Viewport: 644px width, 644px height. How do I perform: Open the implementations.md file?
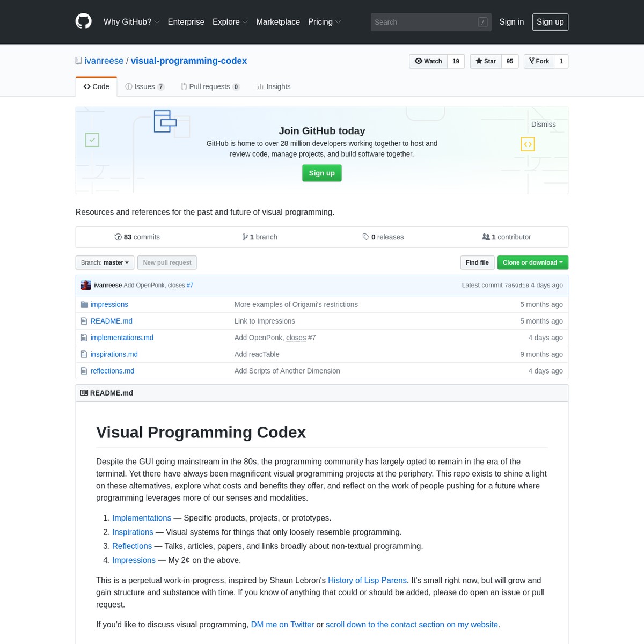(x=122, y=338)
